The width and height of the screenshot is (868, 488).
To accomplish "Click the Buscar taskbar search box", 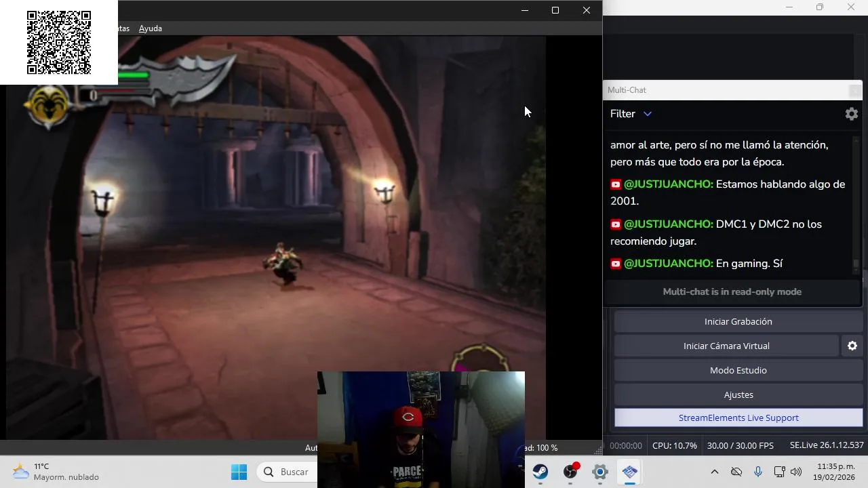I will pyautogui.click(x=288, y=472).
